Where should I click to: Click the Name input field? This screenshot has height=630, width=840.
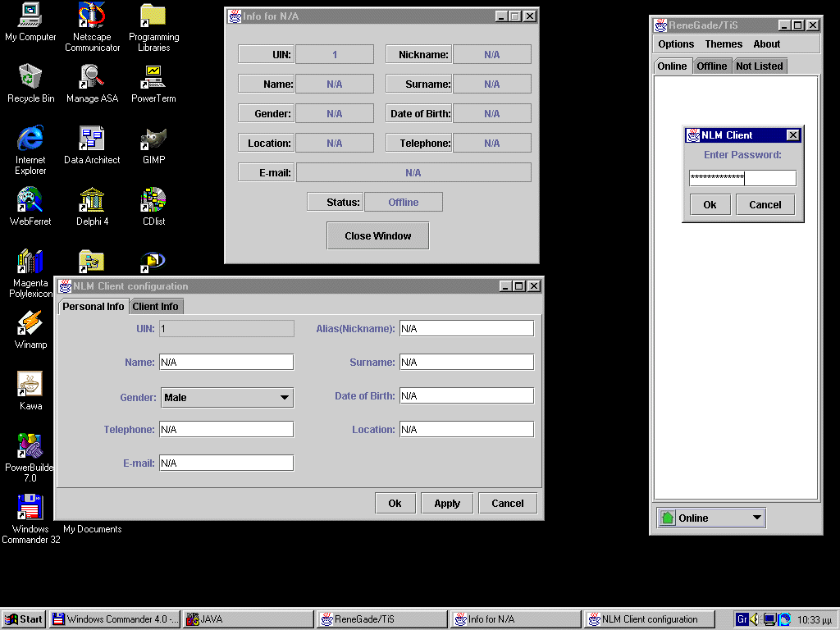pyautogui.click(x=226, y=362)
